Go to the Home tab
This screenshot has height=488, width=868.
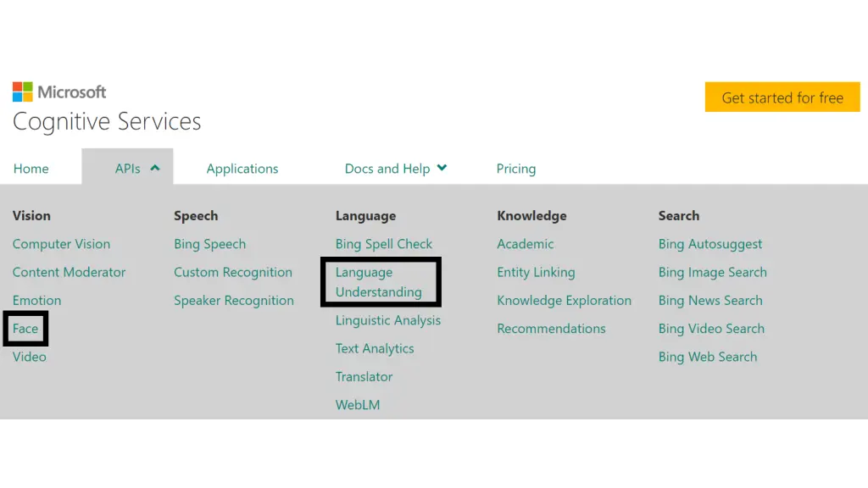31,169
